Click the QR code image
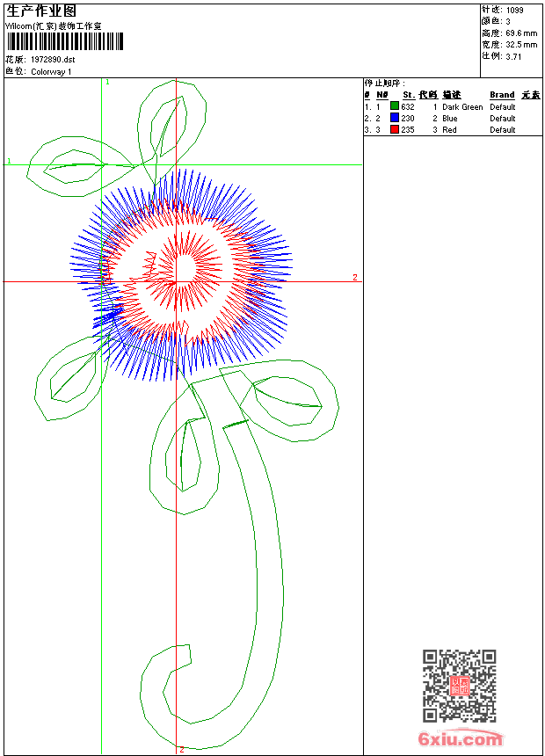 459,686
